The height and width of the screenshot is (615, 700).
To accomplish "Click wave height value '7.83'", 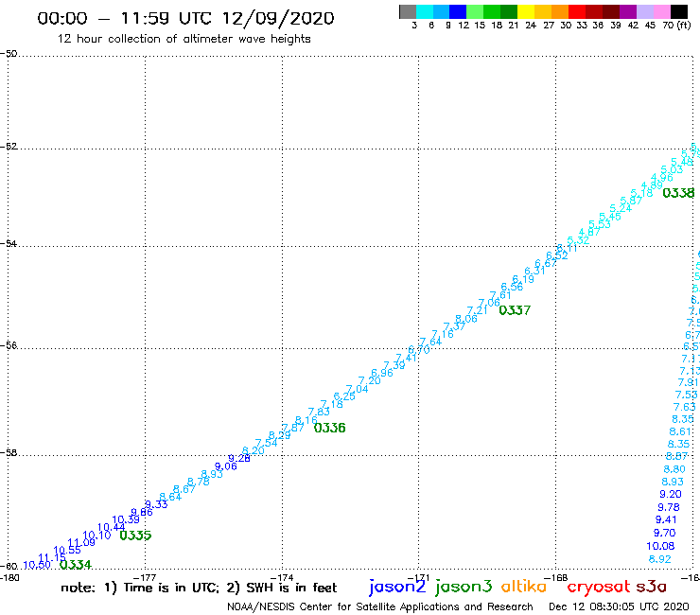I will pyautogui.click(x=319, y=412).
